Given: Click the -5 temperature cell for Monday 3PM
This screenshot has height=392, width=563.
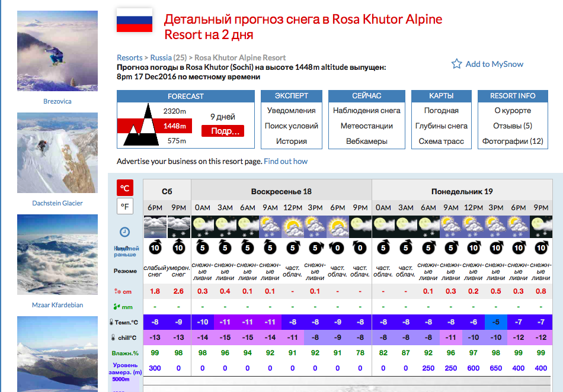Looking at the screenshot, I should [496, 322].
